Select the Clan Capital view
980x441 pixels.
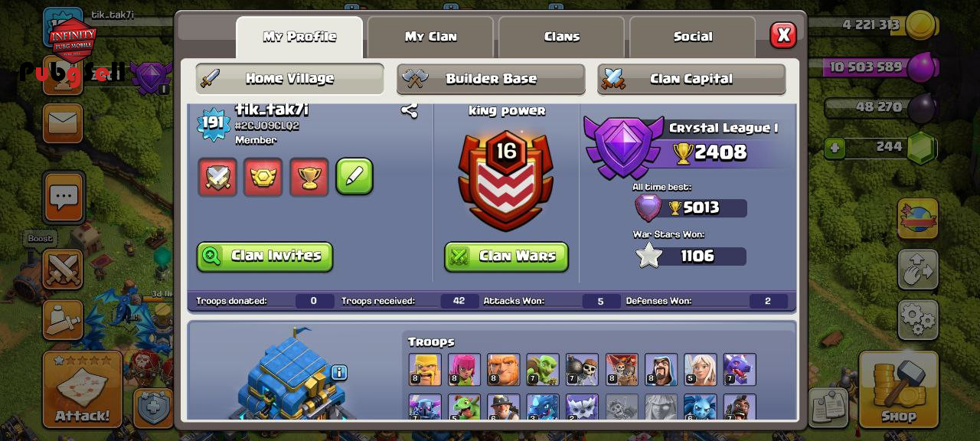[x=691, y=79]
